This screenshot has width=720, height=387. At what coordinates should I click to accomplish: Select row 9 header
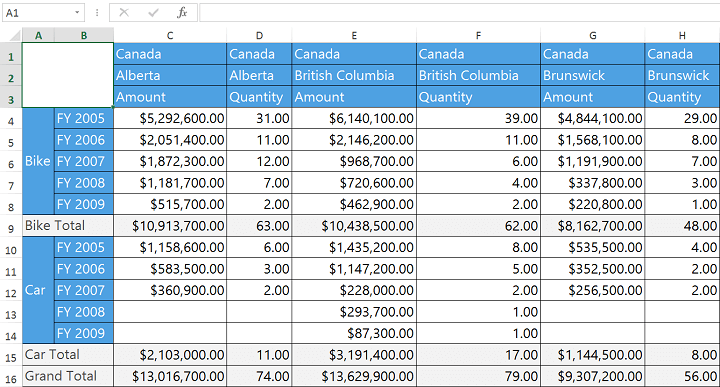(11, 226)
